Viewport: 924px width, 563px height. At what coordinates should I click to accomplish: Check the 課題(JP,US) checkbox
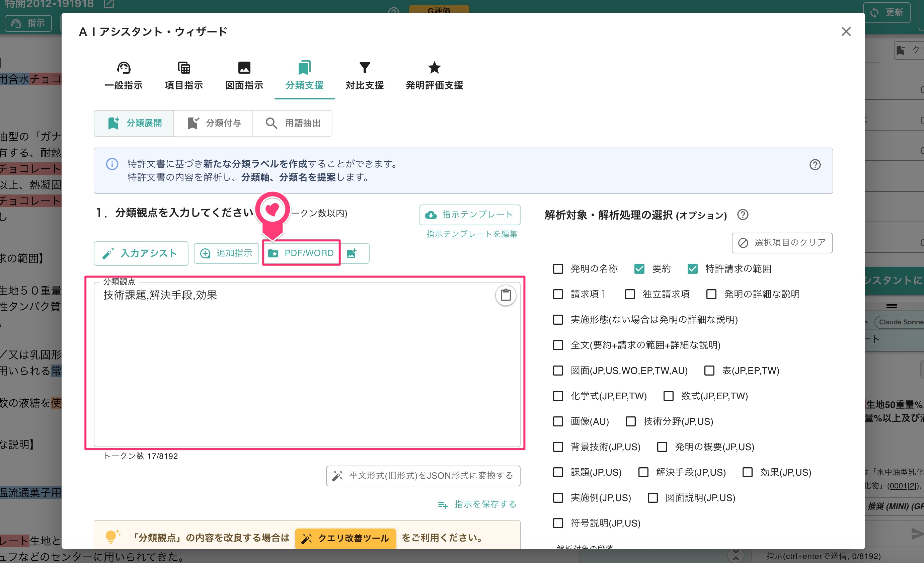coord(558,472)
